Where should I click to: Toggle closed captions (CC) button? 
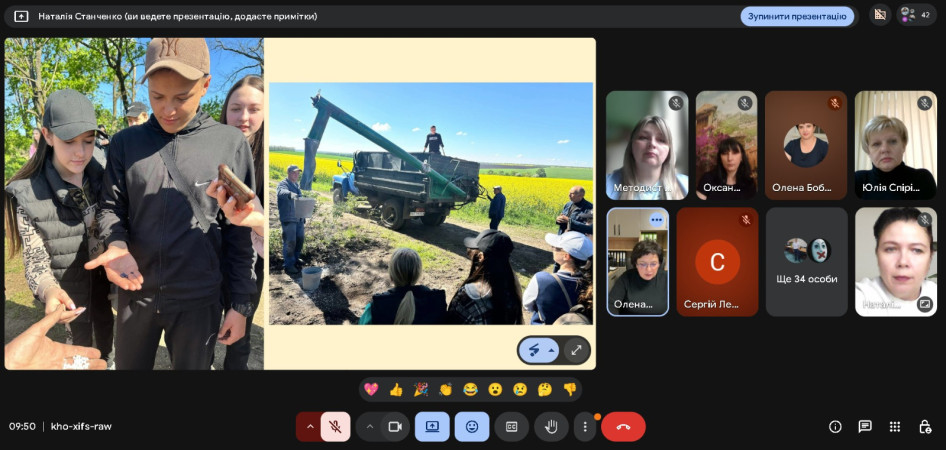[x=511, y=427]
